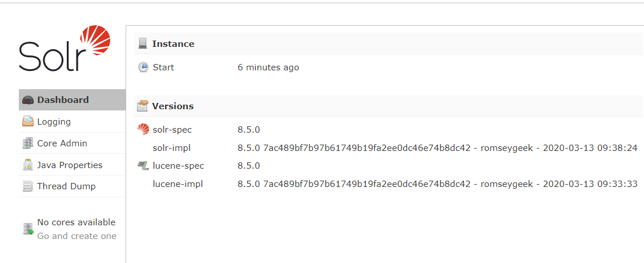Click the add-core server icon
Image resolution: width=644 pixels, height=263 pixels.
click(x=28, y=229)
